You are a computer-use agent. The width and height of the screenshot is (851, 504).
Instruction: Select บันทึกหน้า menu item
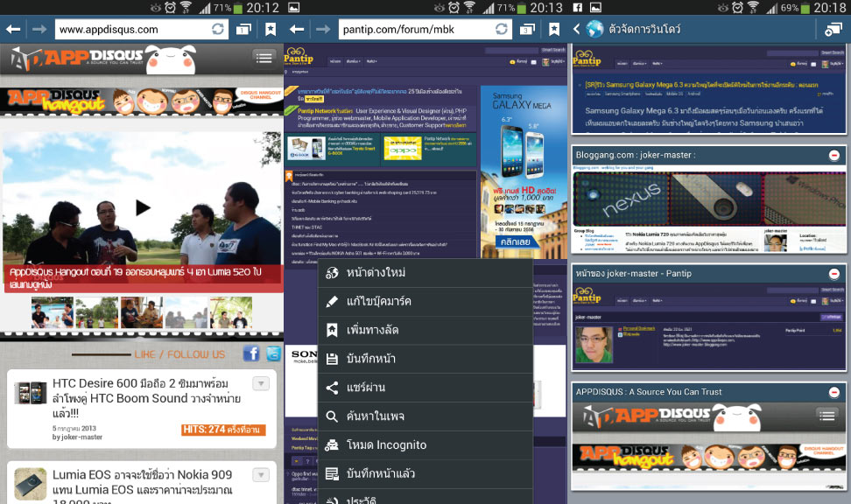[x=425, y=359]
